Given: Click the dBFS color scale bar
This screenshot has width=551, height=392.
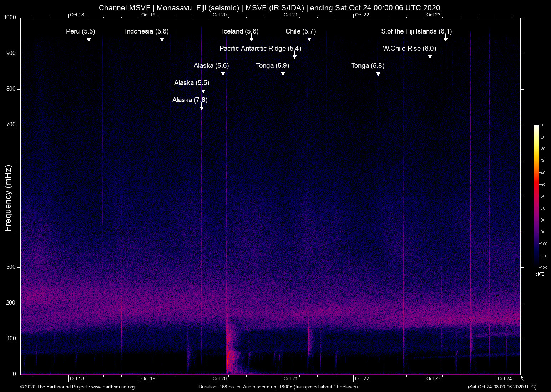Looking at the screenshot, I should coord(536,196).
